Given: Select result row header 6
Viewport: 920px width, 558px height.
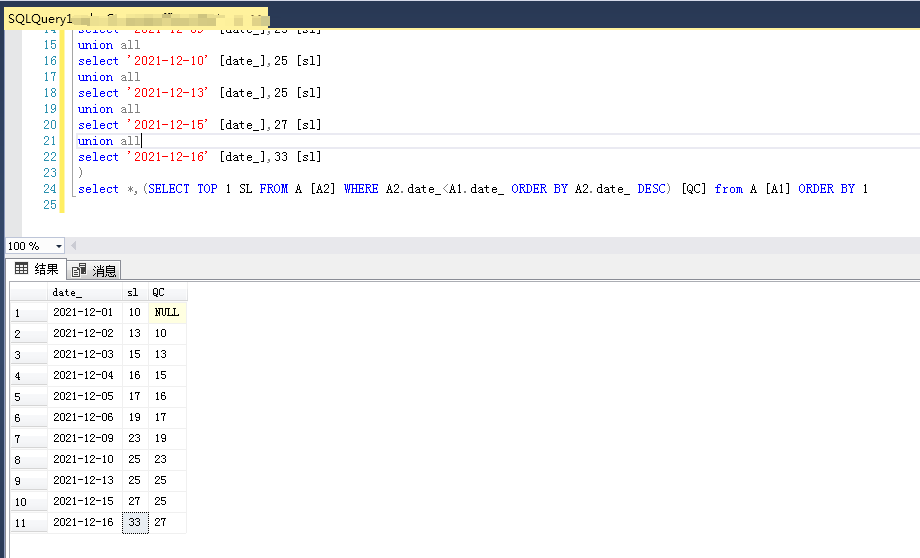Looking at the screenshot, I should coord(29,418).
